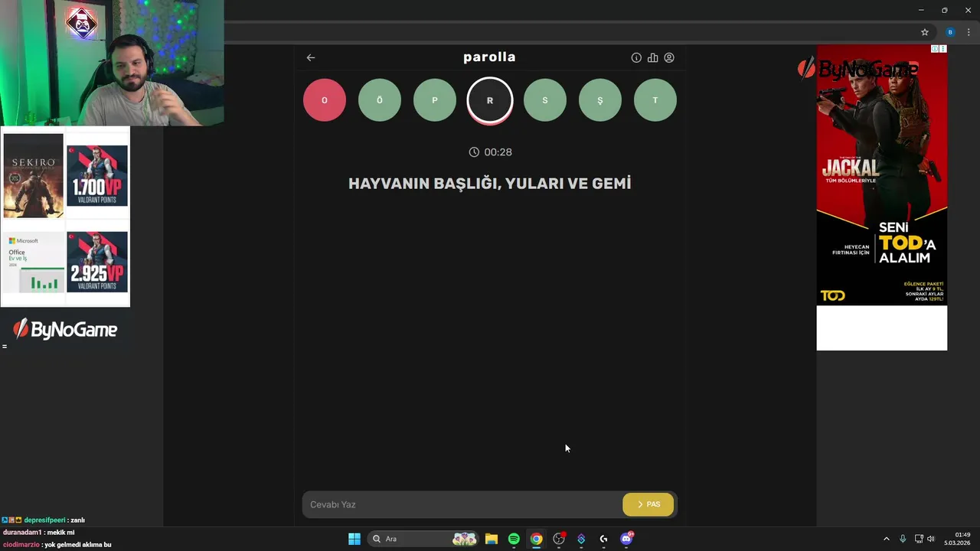Click the microphone tray icon

click(903, 539)
